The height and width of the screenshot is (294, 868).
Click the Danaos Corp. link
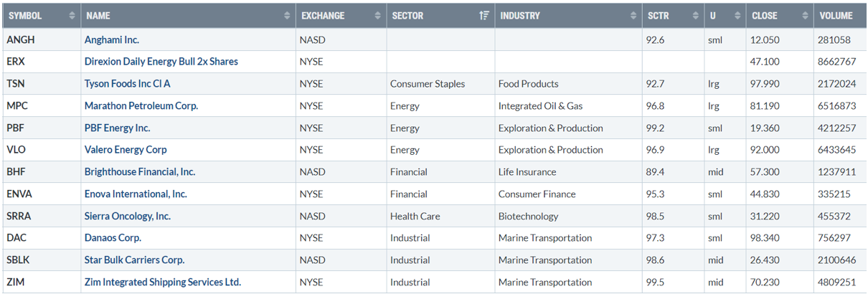pos(113,238)
